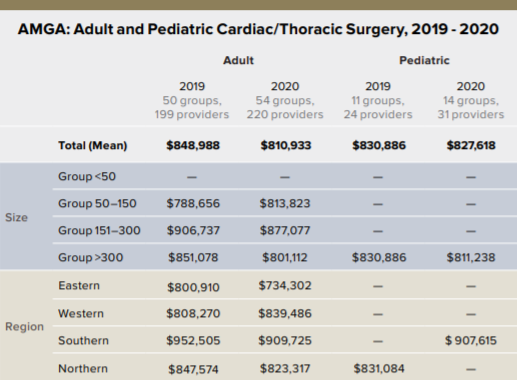Click the $848,988 adult 2019 total
This screenshot has width=517, height=380.
click(x=193, y=145)
